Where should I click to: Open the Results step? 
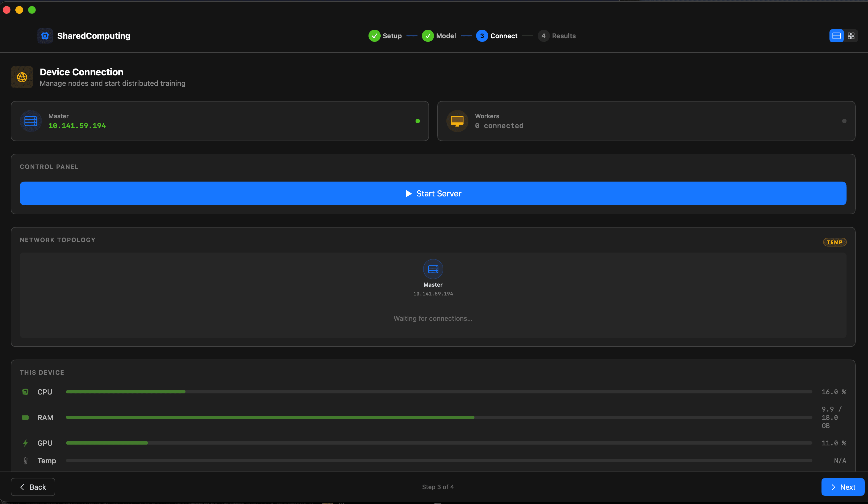tap(564, 36)
